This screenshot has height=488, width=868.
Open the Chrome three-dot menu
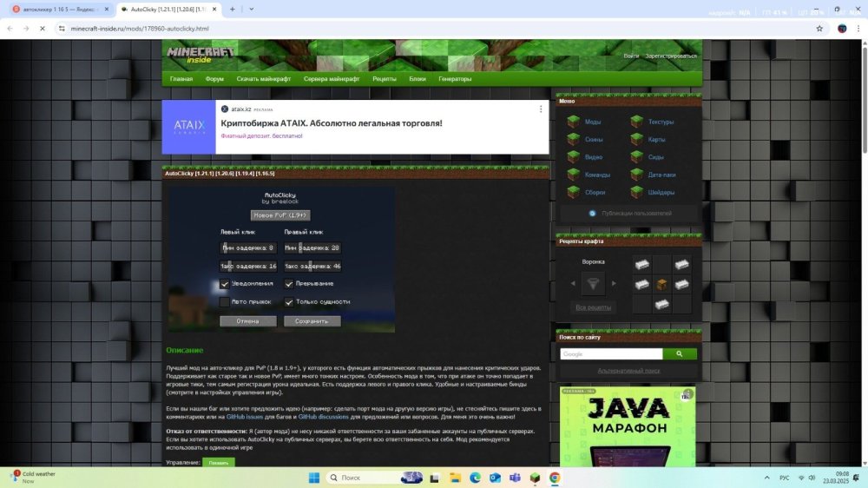pyautogui.click(x=858, y=29)
